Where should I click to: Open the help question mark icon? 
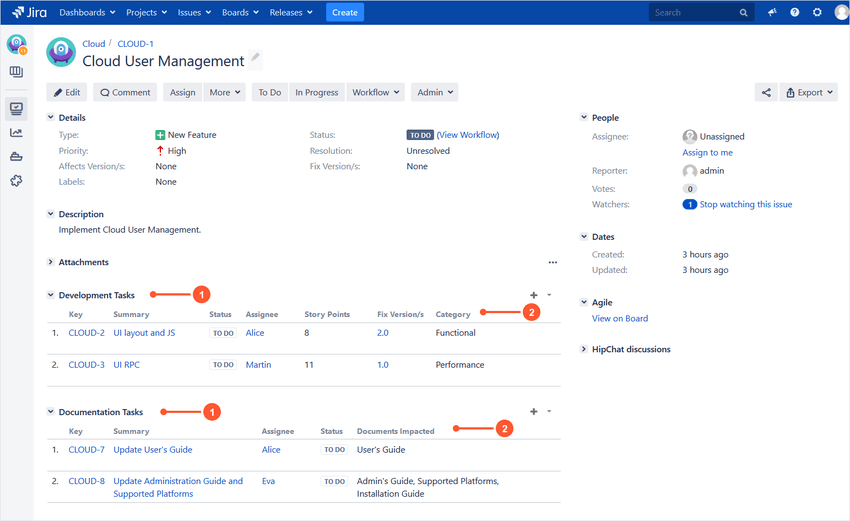(x=795, y=12)
